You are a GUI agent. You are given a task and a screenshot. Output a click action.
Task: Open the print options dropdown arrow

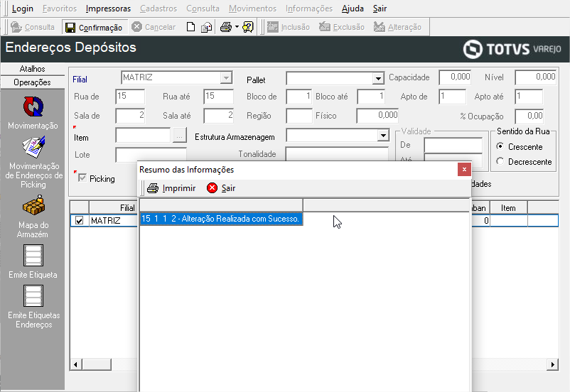point(237,27)
